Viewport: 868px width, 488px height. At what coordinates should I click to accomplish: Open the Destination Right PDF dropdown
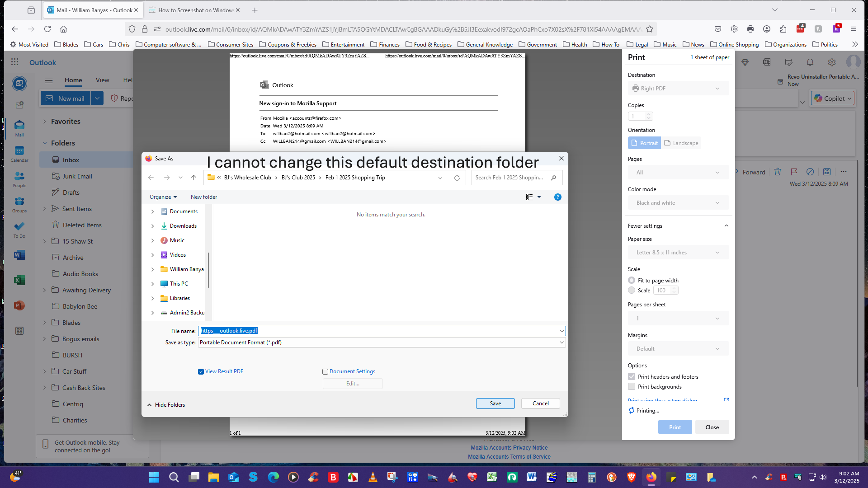(x=678, y=89)
